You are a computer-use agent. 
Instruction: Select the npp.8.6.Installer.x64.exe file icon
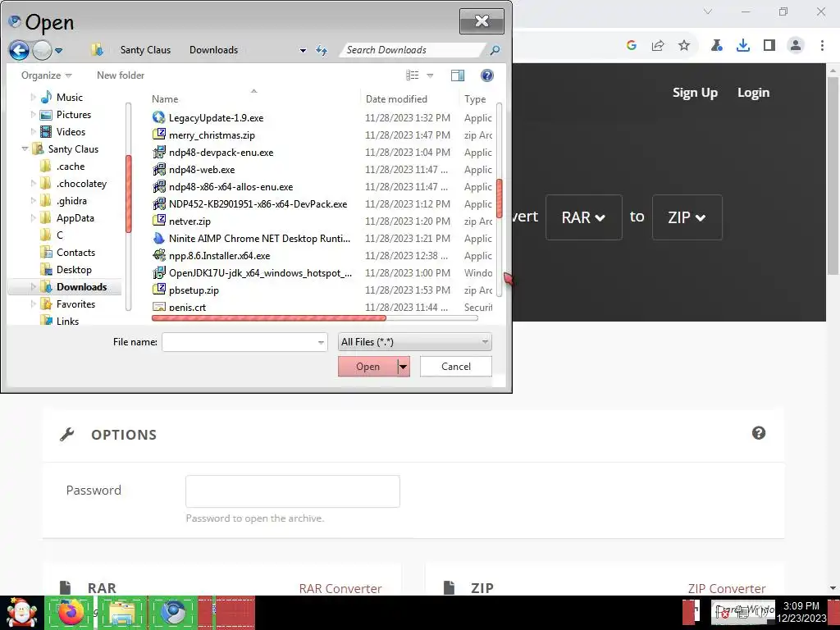pos(159,256)
